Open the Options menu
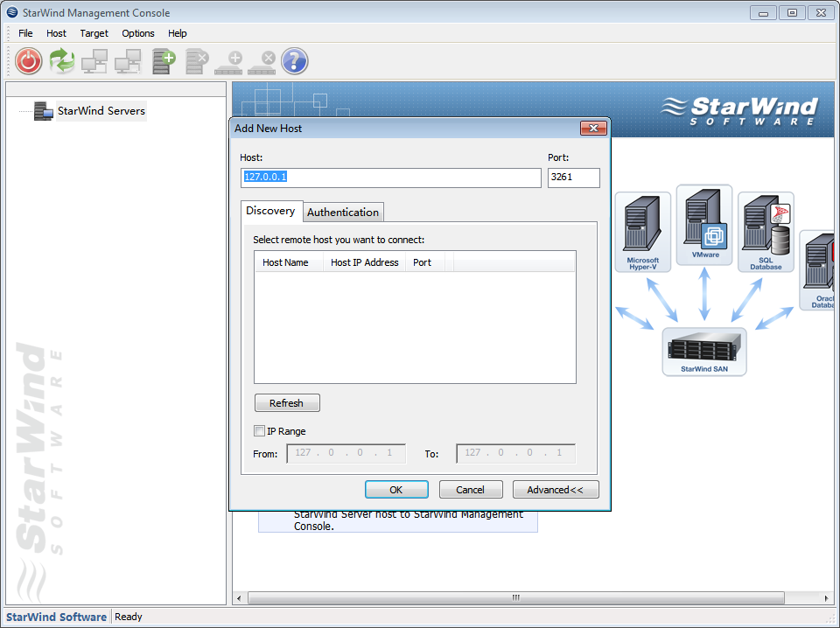The image size is (840, 628). pyautogui.click(x=138, y=33)
